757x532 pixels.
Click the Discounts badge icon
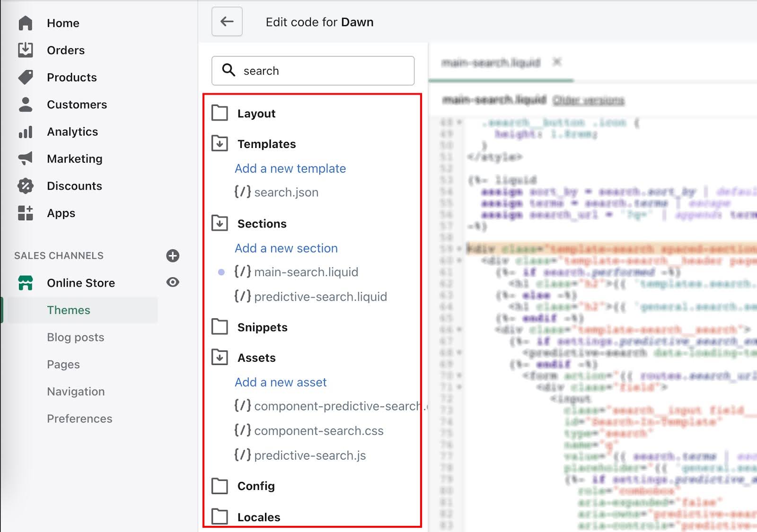point(26,186)
